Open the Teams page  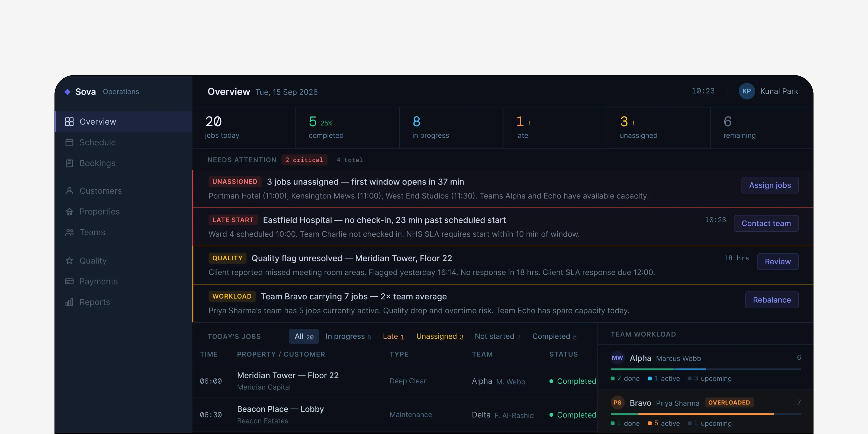123,232
